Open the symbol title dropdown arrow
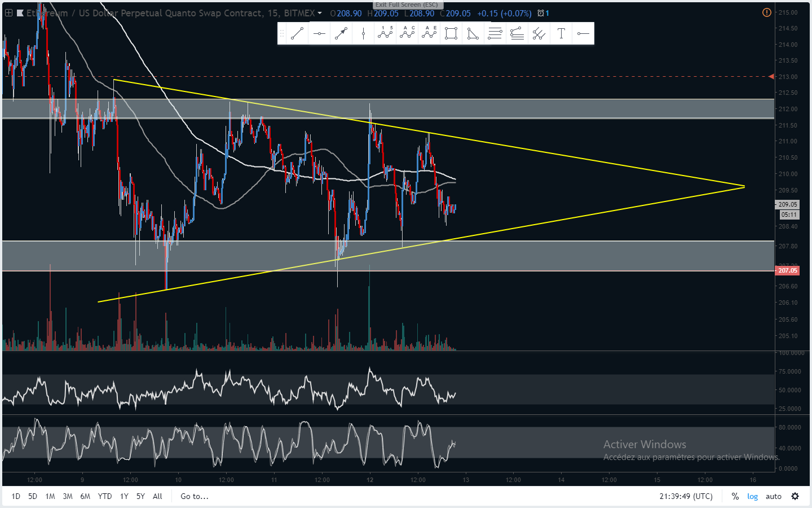This screenshot has width=812, height=508. click(x=320, y=13)
